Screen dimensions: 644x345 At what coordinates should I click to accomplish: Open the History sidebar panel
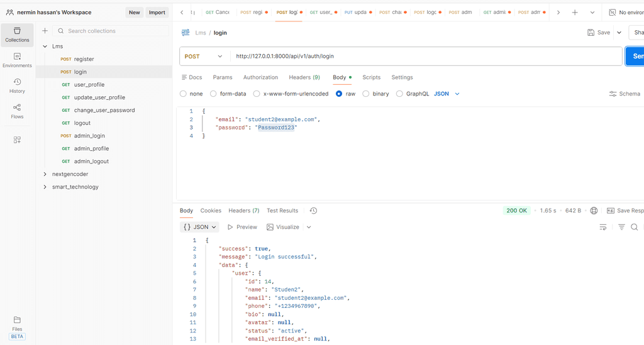(x=17, y=85)
